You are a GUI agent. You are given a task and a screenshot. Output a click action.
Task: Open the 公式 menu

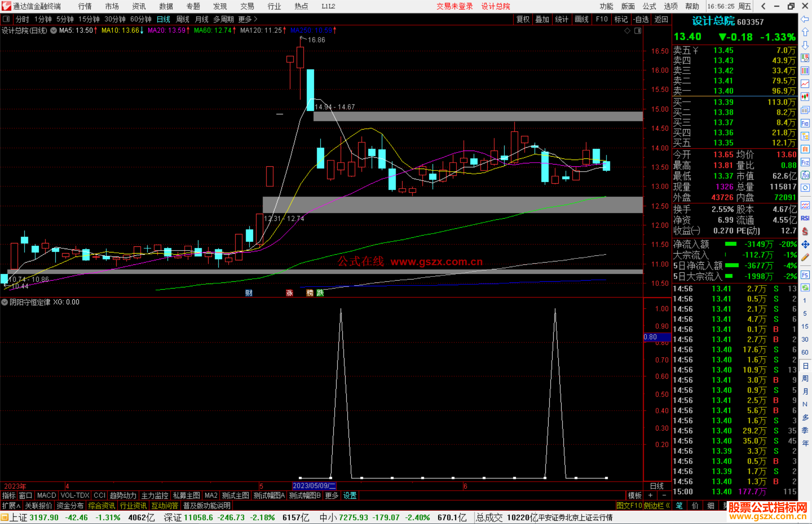649,6
